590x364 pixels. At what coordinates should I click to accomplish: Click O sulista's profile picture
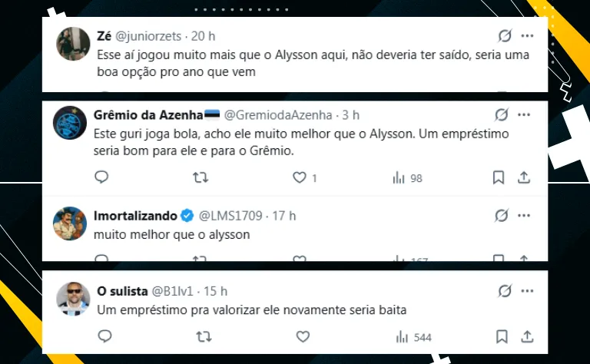74,299
